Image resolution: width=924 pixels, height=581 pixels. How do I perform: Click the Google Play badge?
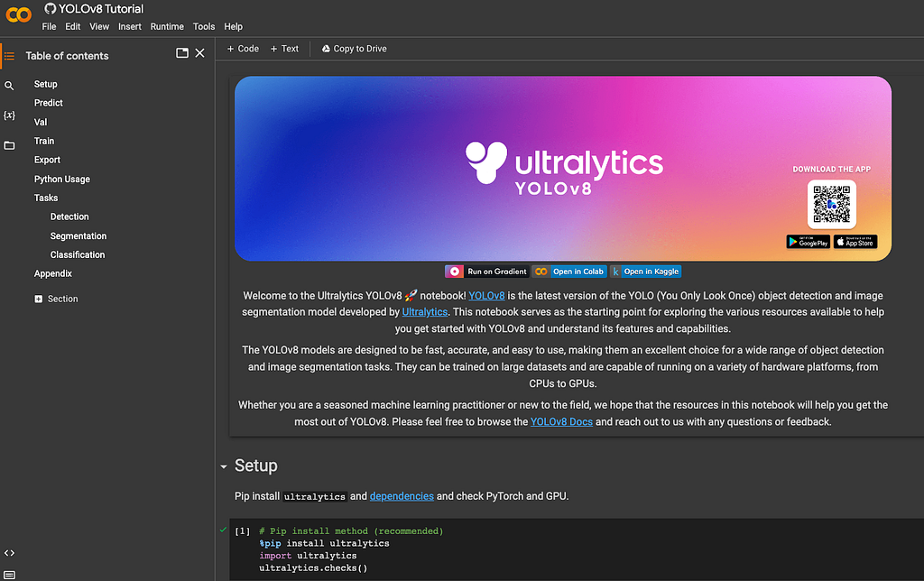pos(808,242)
